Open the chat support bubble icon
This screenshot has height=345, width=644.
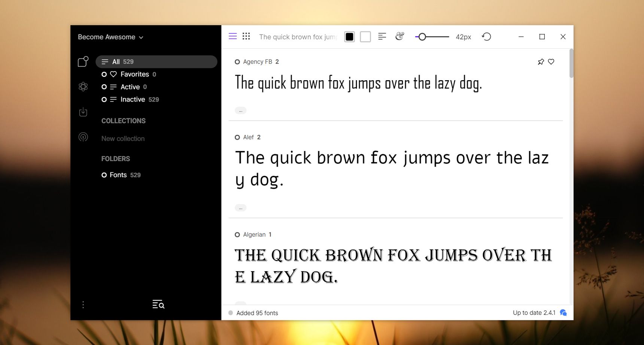(563, 313)
